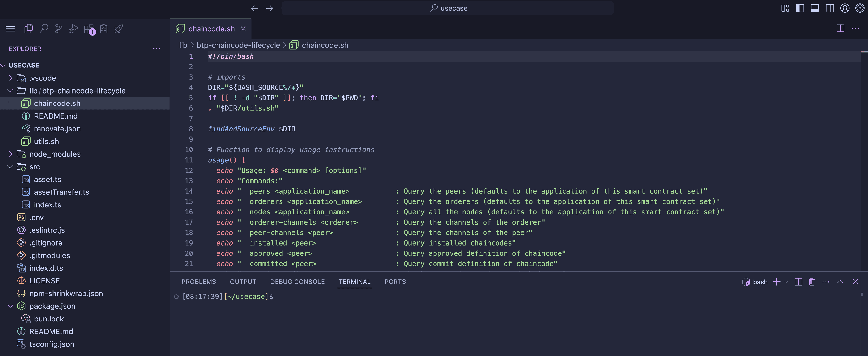Open the hamburger application menu

coord(10,29)
